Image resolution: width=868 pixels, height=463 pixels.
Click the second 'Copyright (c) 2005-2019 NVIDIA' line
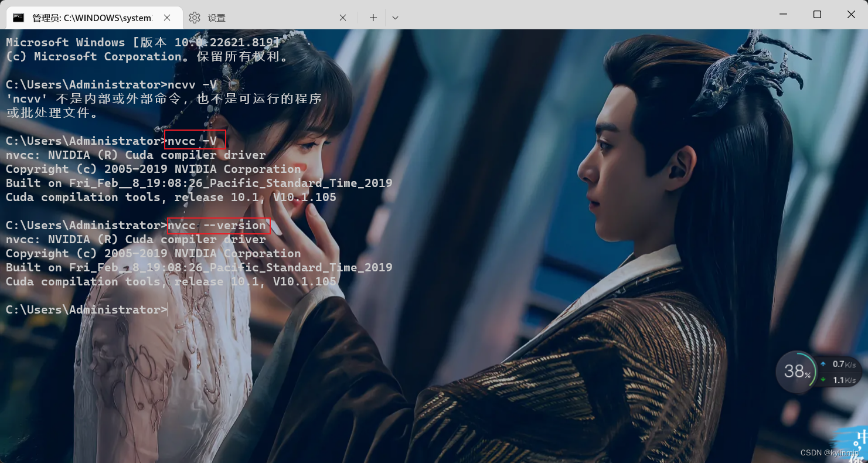coord(154,253)
